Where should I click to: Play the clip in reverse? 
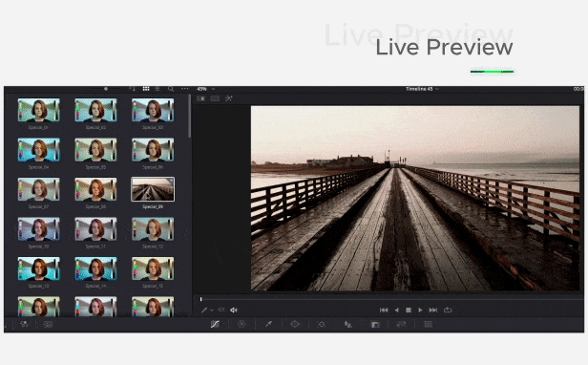tap(397, 311)
